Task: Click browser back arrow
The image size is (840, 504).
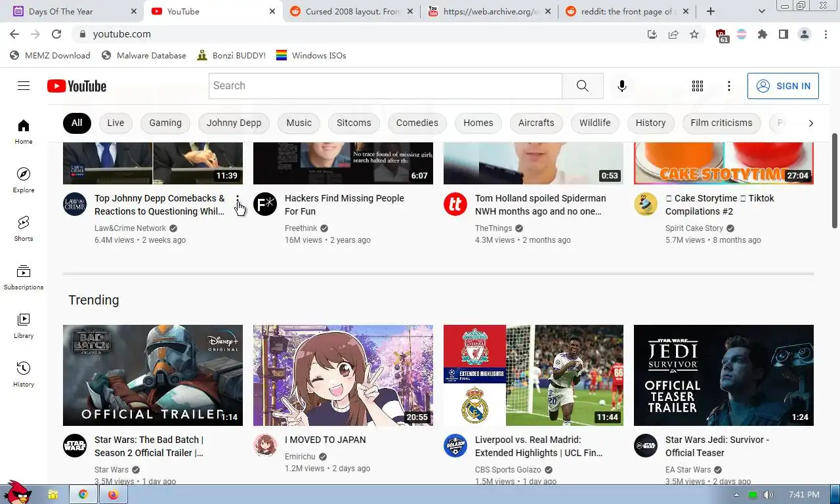Action: coord(14,34)
